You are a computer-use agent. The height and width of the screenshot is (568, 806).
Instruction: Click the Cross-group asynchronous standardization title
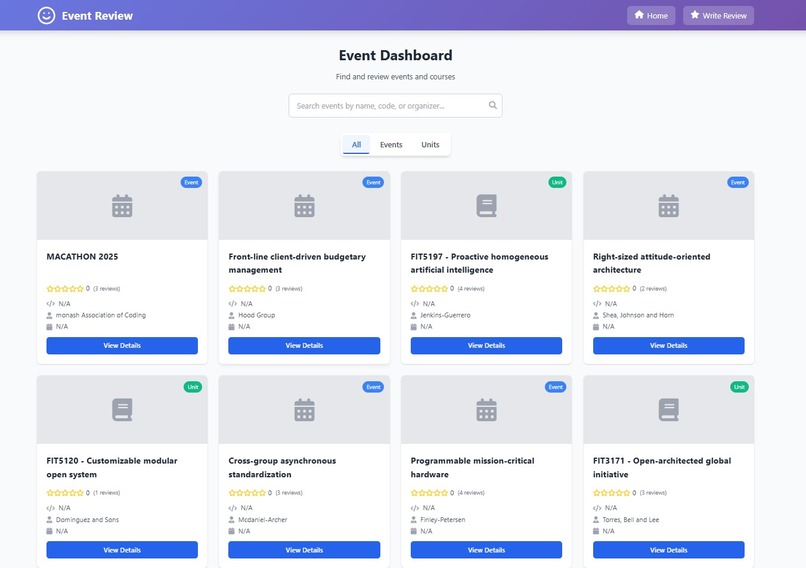282,468
